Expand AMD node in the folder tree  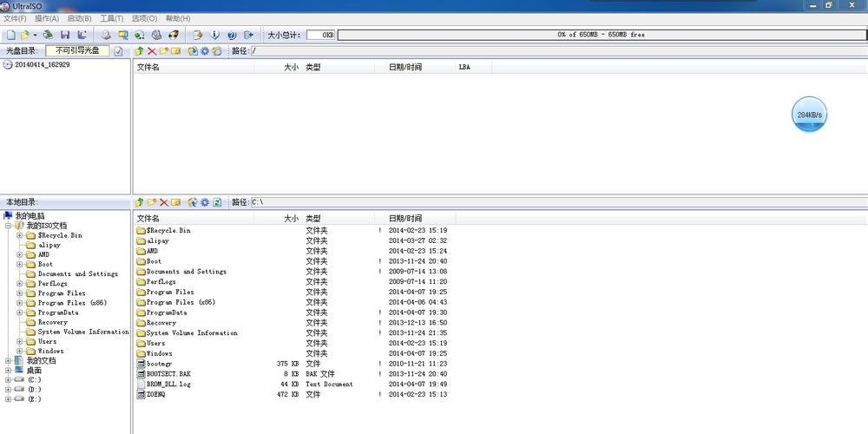coord(19,254)
